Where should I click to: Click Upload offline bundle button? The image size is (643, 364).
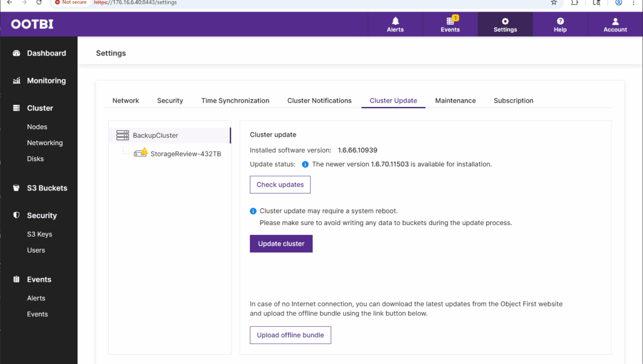click(290, 335)
